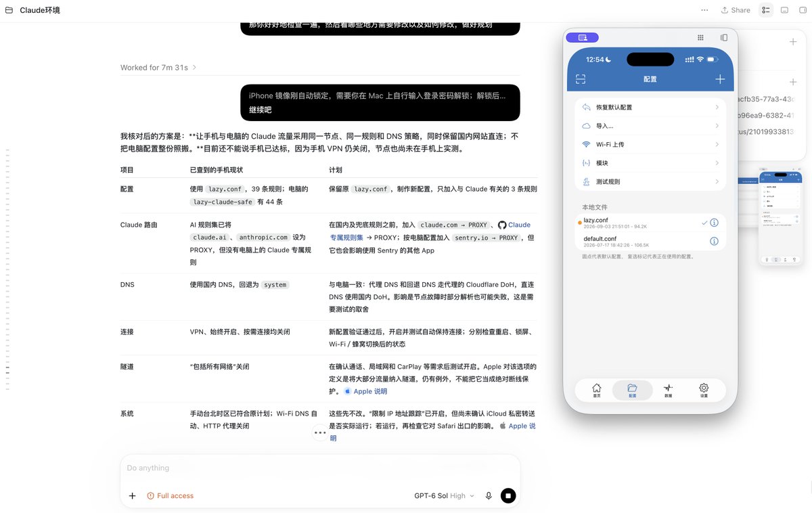Click the anthropic.com code label
This screenshot has height=513, width=812.
tap(263, 238)
